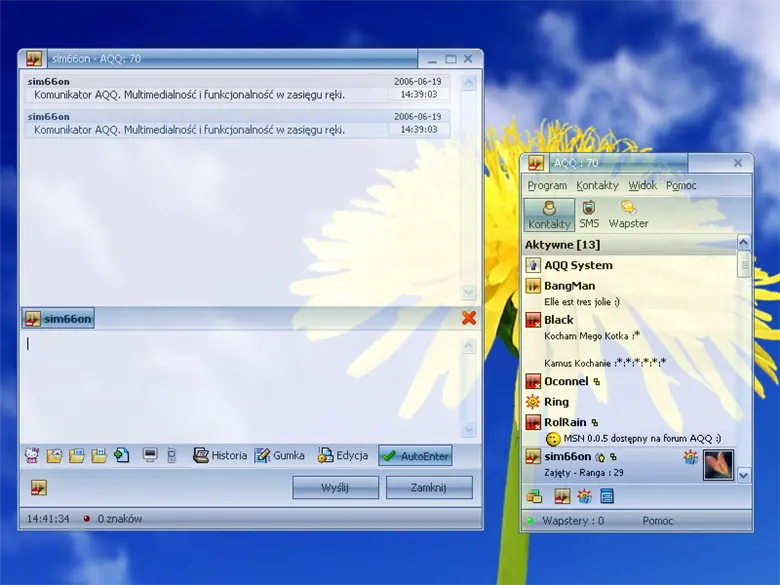Click sim66on's busy status icon in list
Image resolution: width=780 pixels, height=585 pixels.
[533, 457]
